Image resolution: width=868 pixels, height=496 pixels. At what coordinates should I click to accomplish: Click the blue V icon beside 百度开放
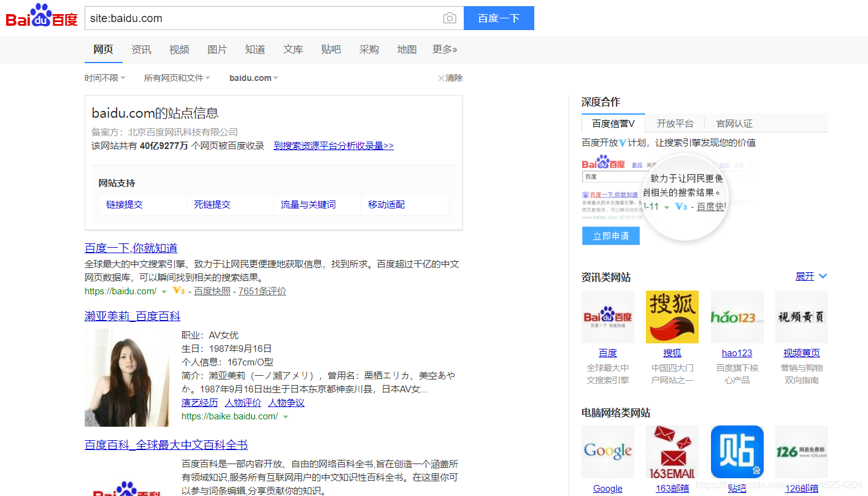click(623, 143)
